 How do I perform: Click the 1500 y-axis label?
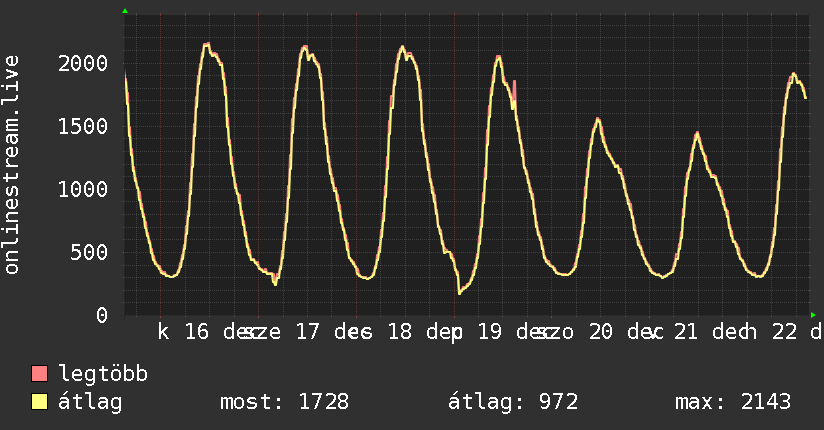tap(83, 127)
